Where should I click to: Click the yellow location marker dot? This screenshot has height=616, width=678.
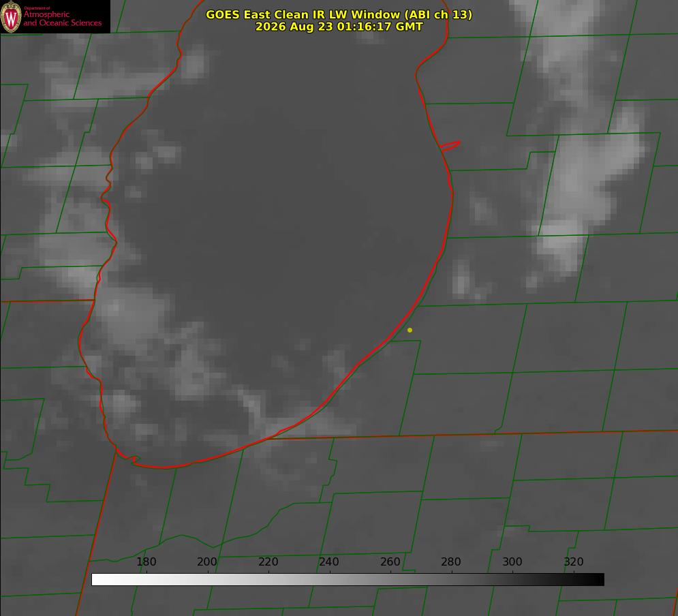(410, 330)
